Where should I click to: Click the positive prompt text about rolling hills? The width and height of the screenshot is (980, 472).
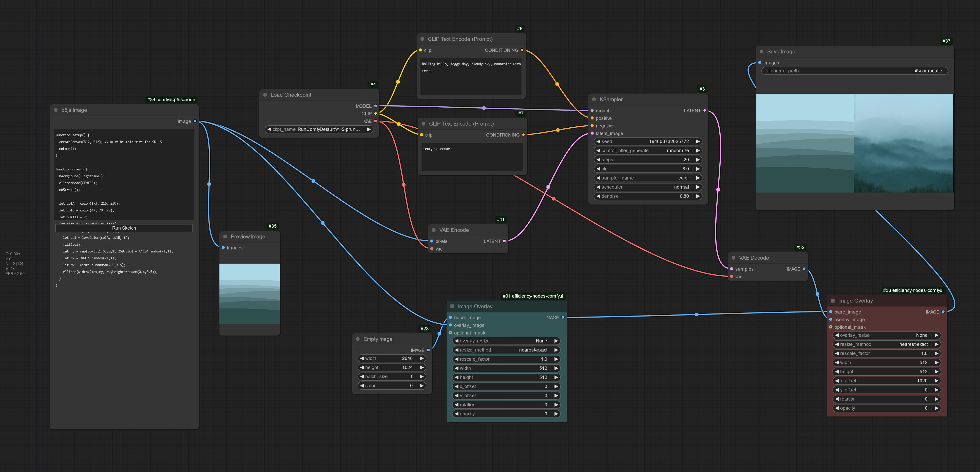tap(471, 67)
